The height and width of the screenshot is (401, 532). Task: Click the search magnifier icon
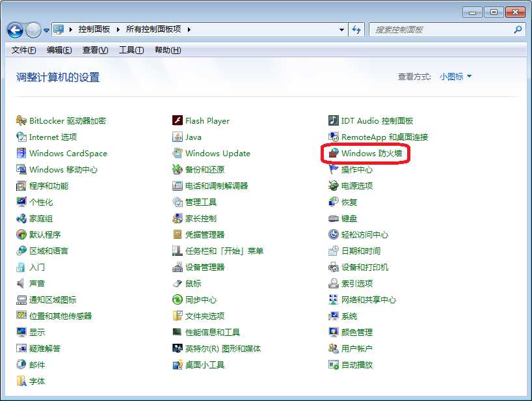coord(518,30)
